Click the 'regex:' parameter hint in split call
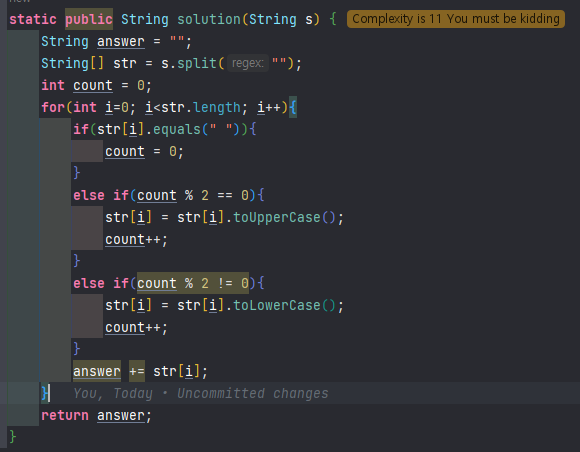580x452 pixels. [247, 63]
